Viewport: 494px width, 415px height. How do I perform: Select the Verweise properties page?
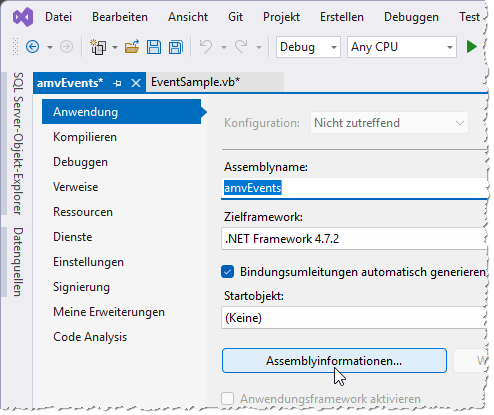(x=76, y=187)
